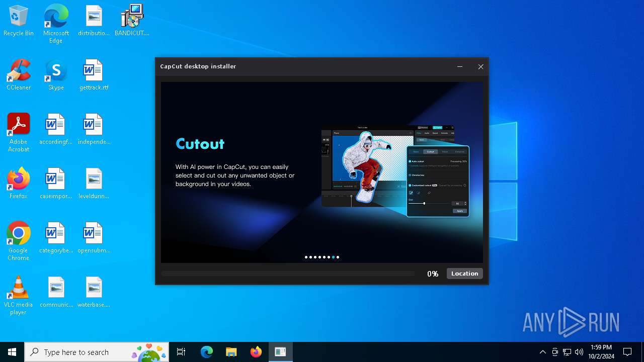
Task: Open the Adobe Acrobat desktop shortcut
Action: coord(19,132)
